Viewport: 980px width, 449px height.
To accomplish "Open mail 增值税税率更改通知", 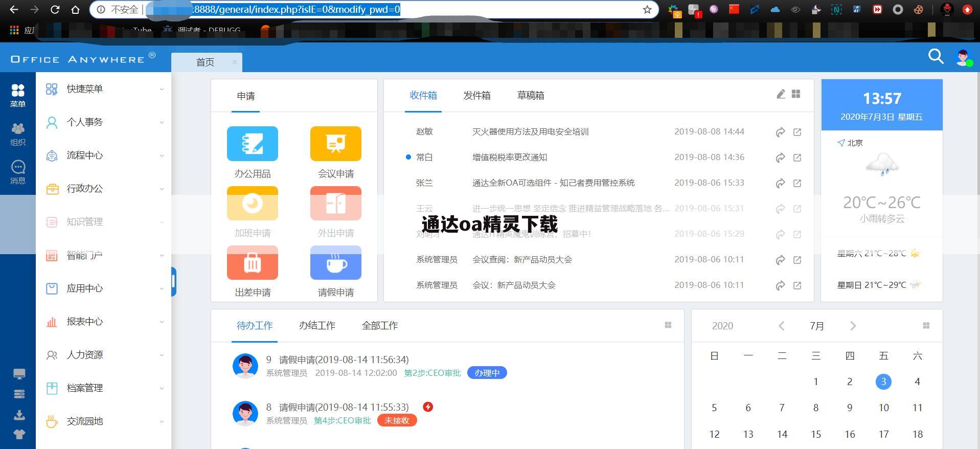I will tap(510, 158).
